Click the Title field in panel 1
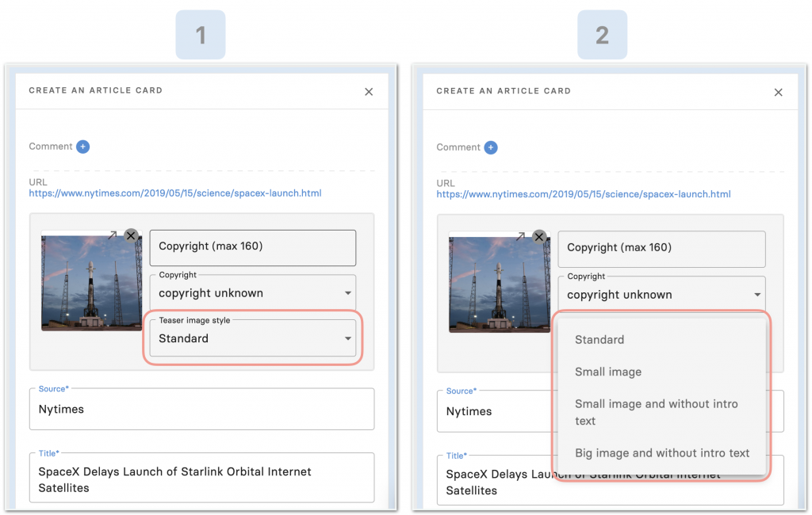This screenshot has width=812, height=515. click(201, 477)
